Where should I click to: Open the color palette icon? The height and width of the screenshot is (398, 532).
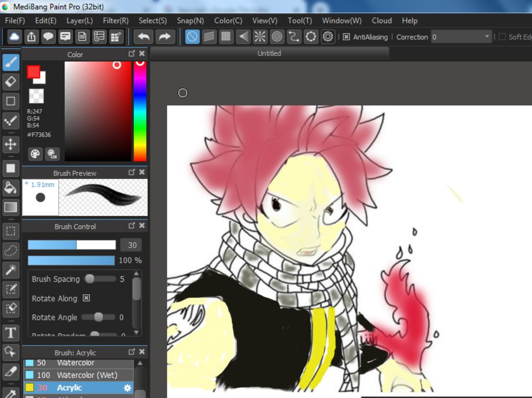click(35, 154)
